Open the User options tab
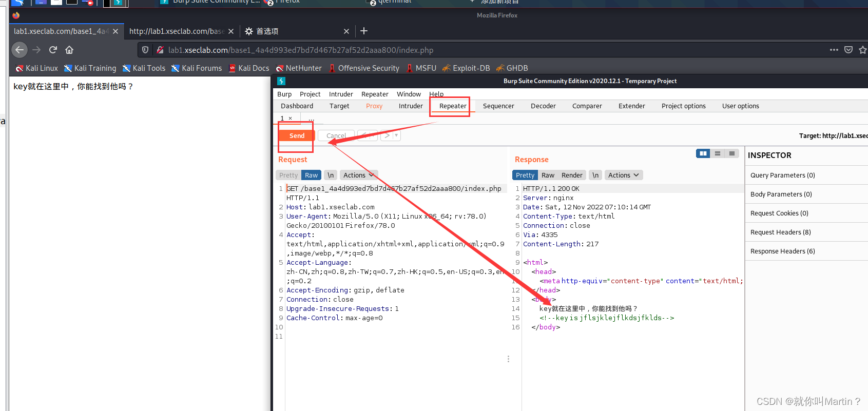This screenshot has width=868, height=411. point(741,106)
